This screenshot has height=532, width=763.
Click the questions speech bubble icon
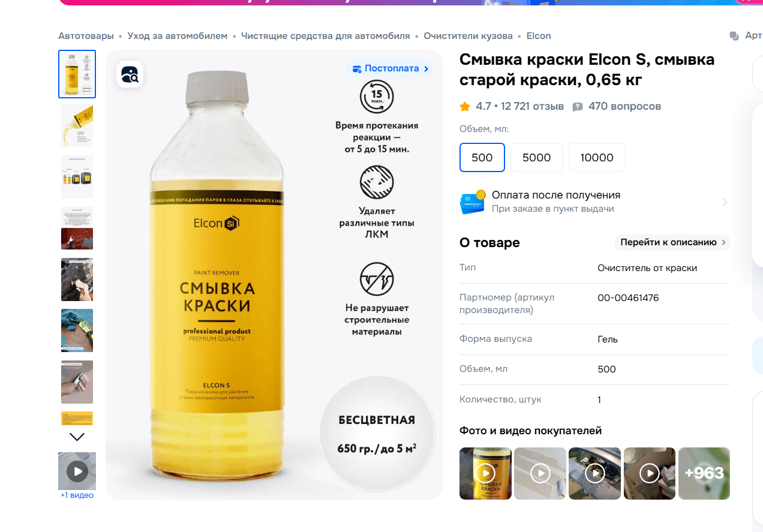pyautogui.click(x=578, y=107)
